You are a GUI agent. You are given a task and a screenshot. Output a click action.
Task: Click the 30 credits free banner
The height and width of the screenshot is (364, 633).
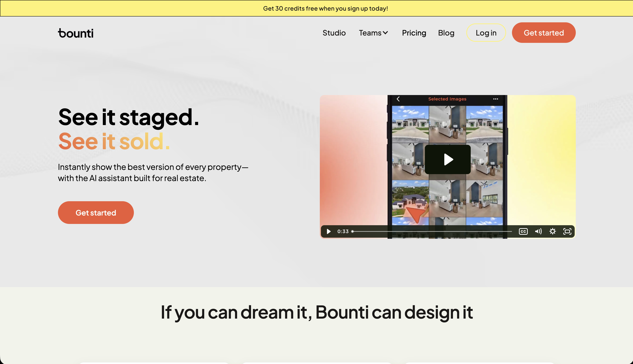325,8
